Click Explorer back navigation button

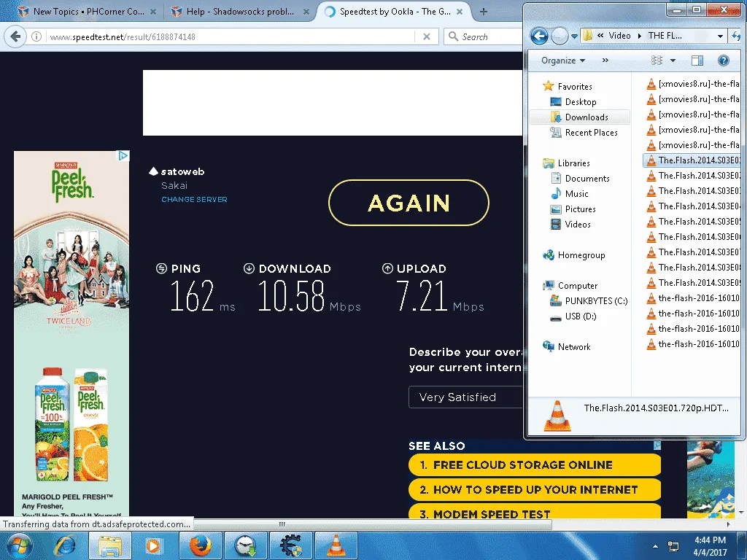tap(539, 36)
